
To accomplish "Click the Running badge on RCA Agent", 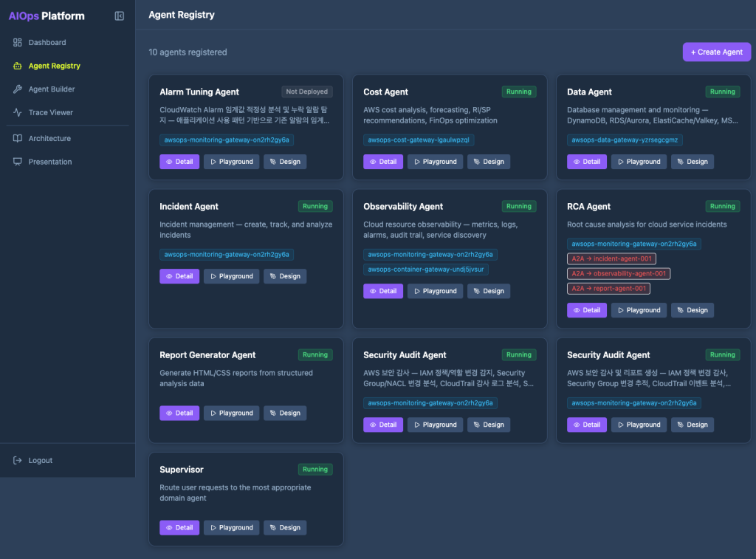I will click(x=722, y=206).
